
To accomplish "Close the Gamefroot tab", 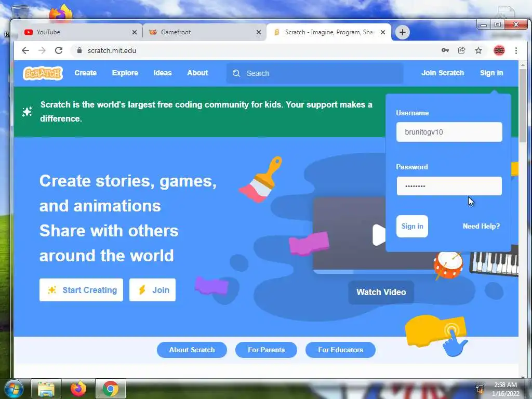I will pyautogui.click(x=259, y=32).
